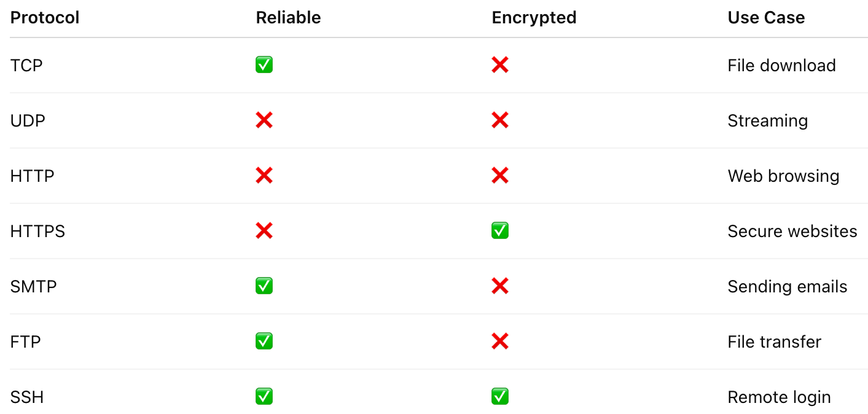The image size is (868, 414).
Task: Click the green check in FTP Reliable cell
Action: coord(264,342)
